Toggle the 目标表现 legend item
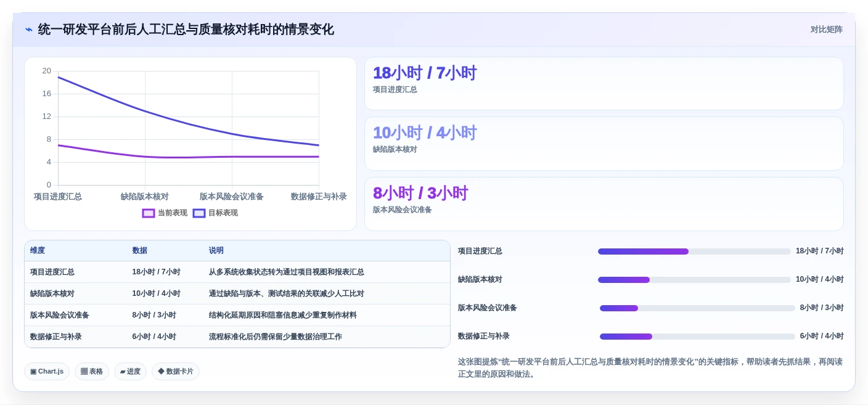This screenshot has height=405, width=868. click(215, 213)
